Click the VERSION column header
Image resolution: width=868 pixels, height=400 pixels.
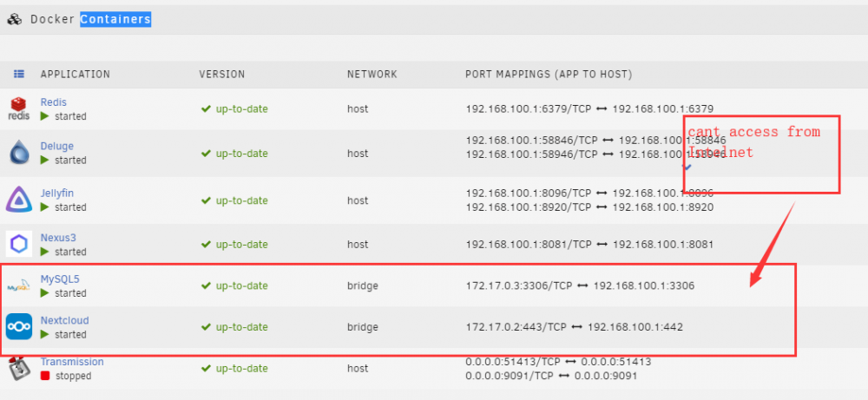click(x=222, y=74)
